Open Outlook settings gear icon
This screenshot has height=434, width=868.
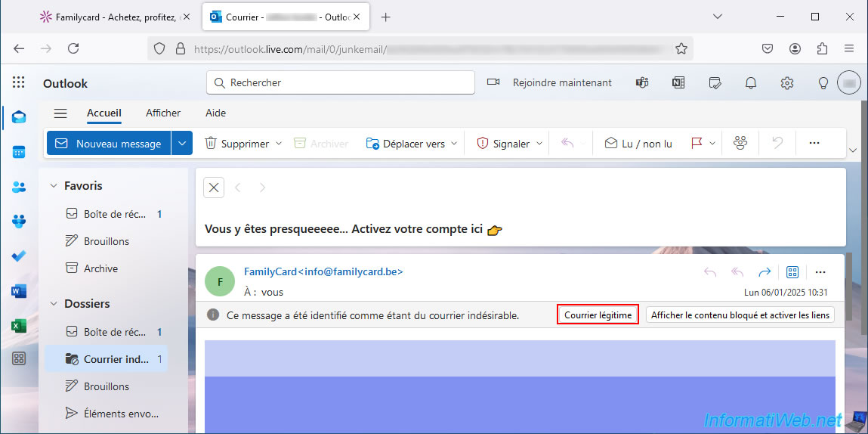coord(787,83)
